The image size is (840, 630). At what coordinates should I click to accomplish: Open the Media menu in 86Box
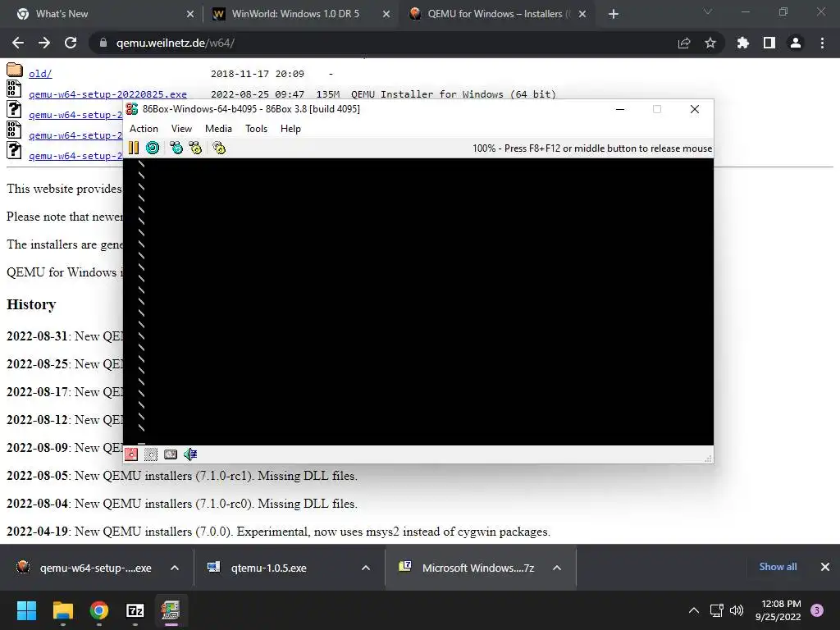(x=218, y=129)
